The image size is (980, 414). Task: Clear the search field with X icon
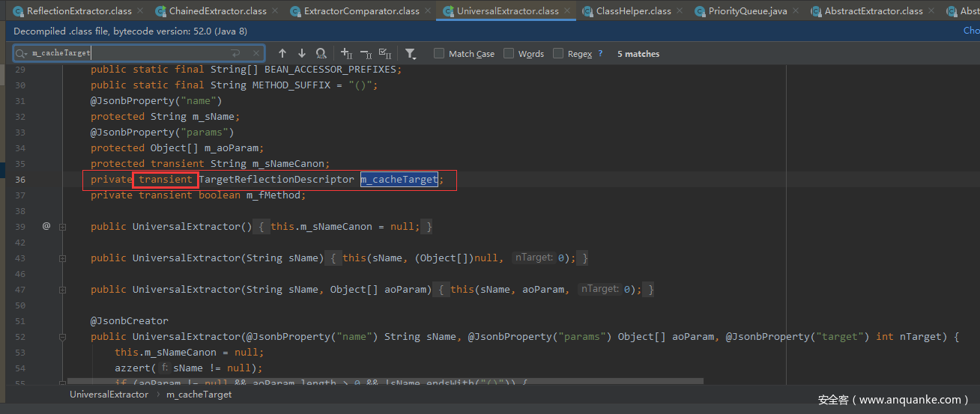(x=256, y=53)
